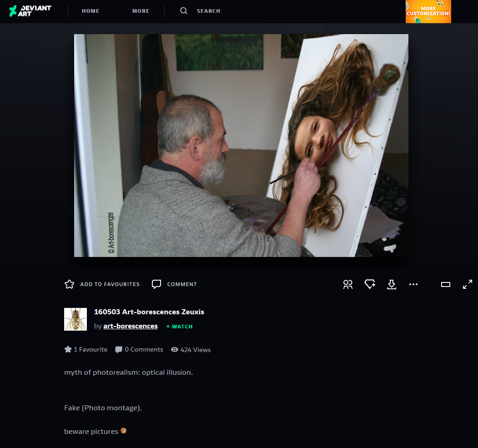Click 'myth of photorealism: optical illusion.' text
The height and width of the screenshot is (448, 478).
click(x=129, y=372)
